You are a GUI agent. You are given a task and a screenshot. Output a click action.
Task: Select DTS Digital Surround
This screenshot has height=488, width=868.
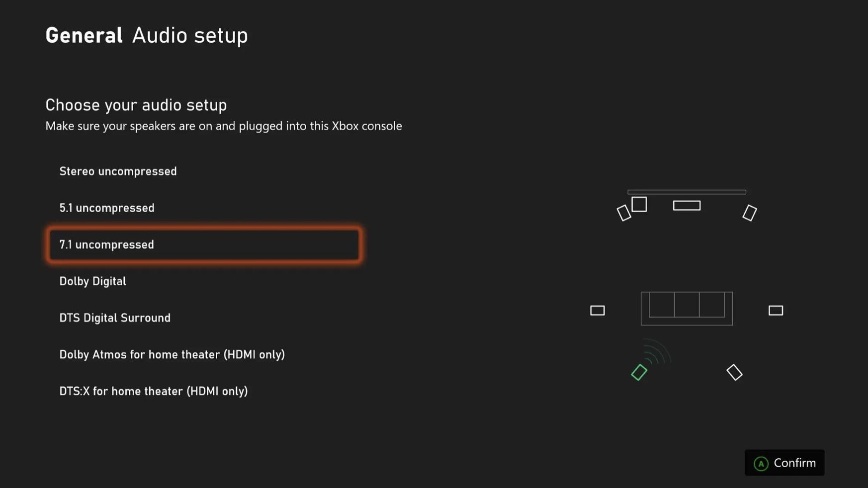[115, 318]
